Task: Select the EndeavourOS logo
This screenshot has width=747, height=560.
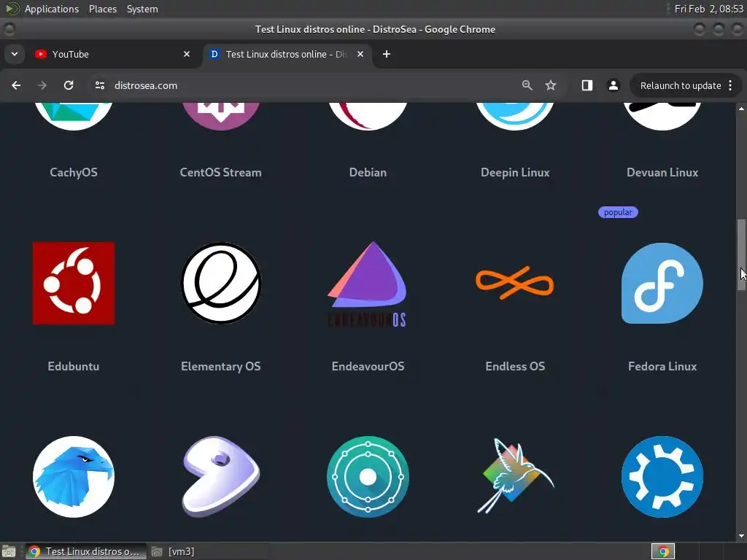Action: 368,284
